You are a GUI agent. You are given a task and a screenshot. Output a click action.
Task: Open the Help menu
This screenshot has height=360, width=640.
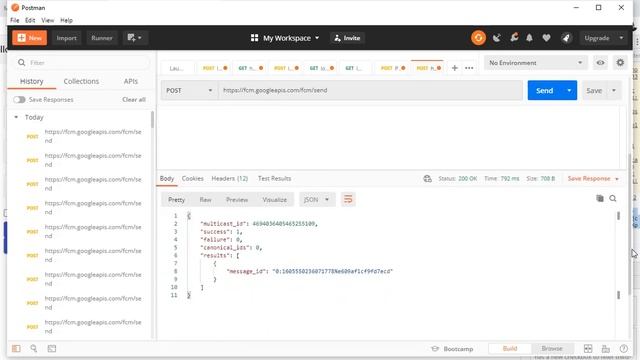(x=66, y=20)
